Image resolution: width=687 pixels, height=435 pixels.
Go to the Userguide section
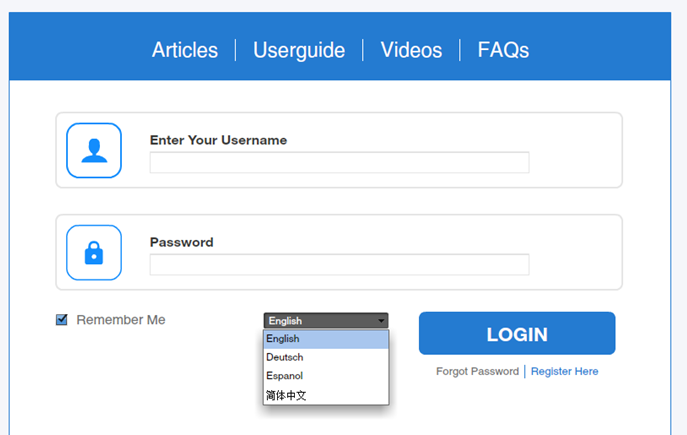(299, 50)
